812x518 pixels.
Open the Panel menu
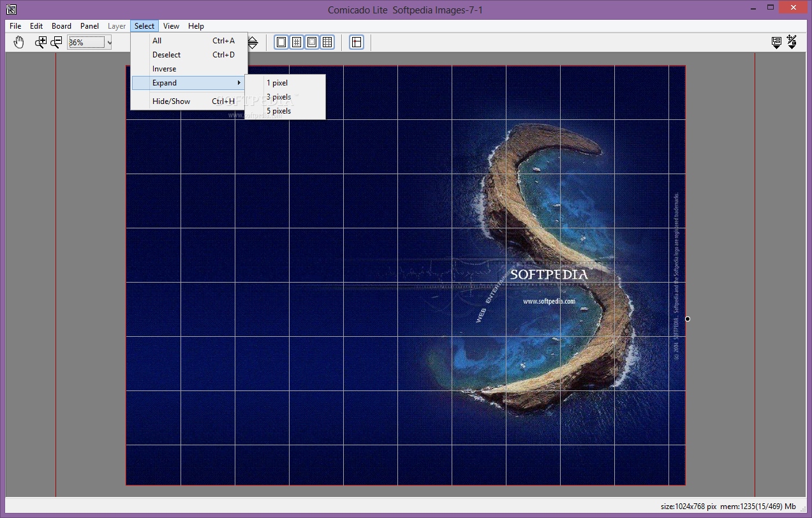[x=89, y=26]
